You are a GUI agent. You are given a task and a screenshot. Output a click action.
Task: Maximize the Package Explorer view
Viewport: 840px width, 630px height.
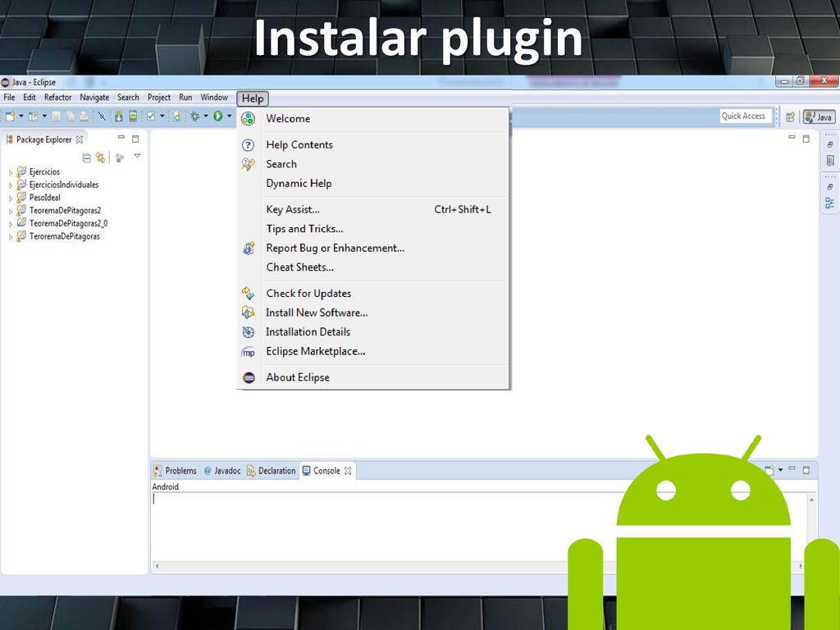click(x=135, y=139)
